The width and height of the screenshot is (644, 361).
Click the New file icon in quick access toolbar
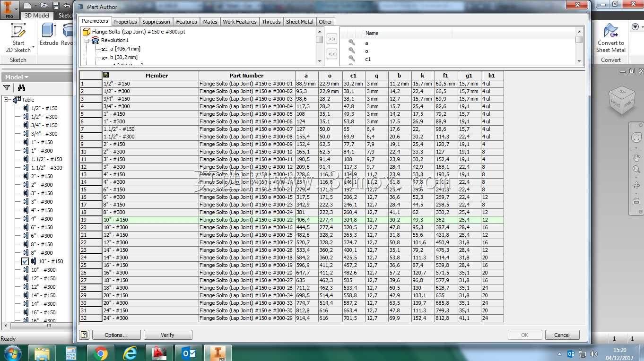click(x=28, y=6)
